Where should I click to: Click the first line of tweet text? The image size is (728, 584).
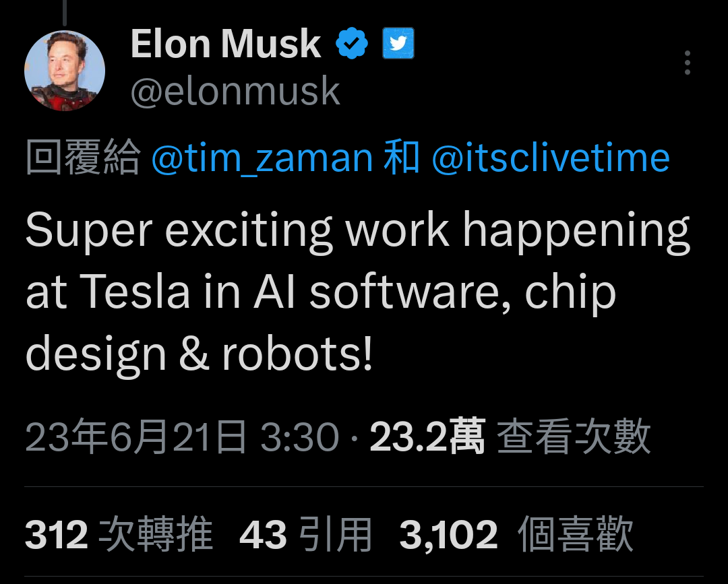[x=358, y=232]
